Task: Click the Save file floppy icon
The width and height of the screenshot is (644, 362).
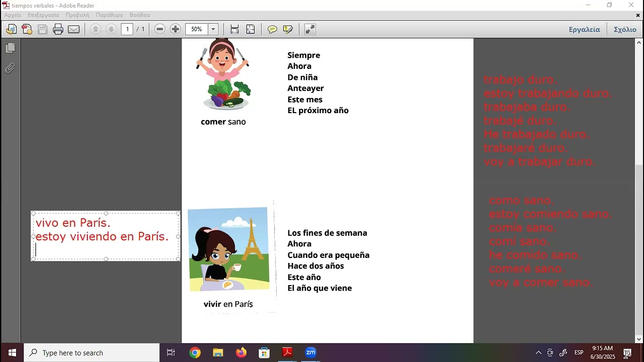Action: (42, 29)
